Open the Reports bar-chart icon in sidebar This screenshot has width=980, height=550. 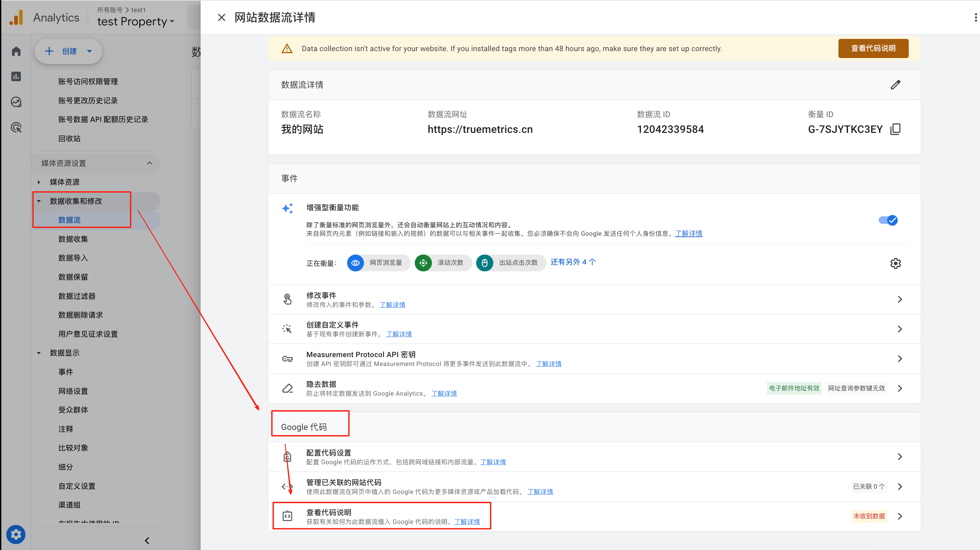(x=16, y=76)
